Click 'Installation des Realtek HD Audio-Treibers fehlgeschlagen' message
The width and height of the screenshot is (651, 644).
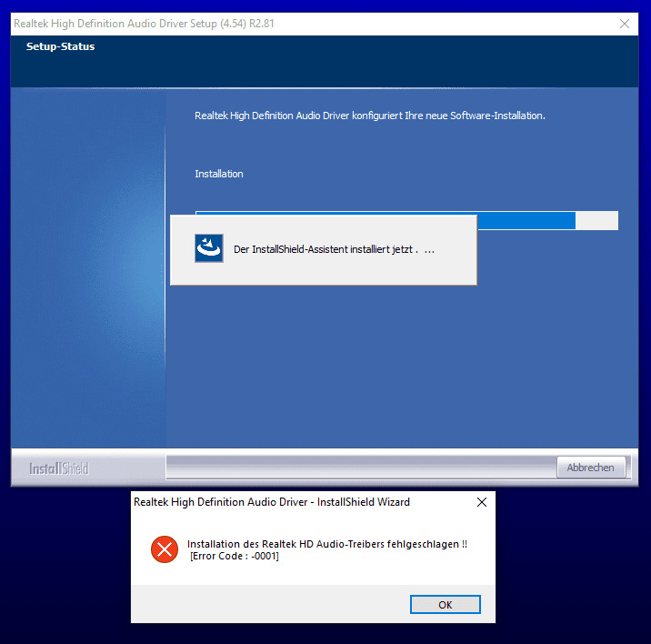tap(327, 544)
